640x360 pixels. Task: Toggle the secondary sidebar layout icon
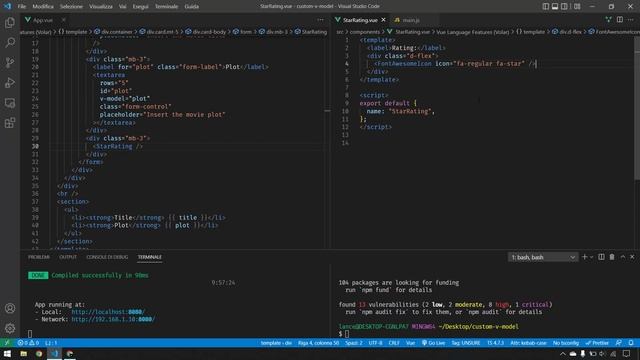564,7
